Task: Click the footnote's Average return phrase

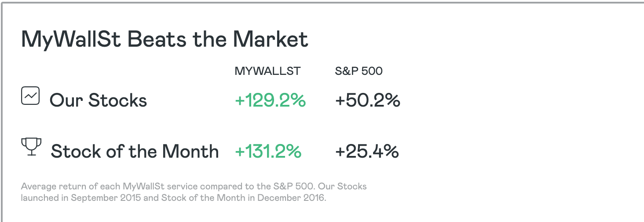Action: pos(51,186)
